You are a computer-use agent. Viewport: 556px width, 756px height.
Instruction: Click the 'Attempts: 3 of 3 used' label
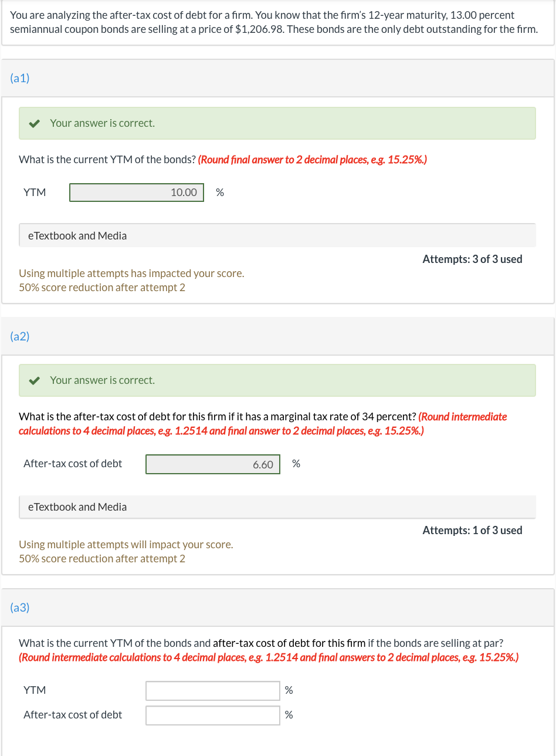472,259
